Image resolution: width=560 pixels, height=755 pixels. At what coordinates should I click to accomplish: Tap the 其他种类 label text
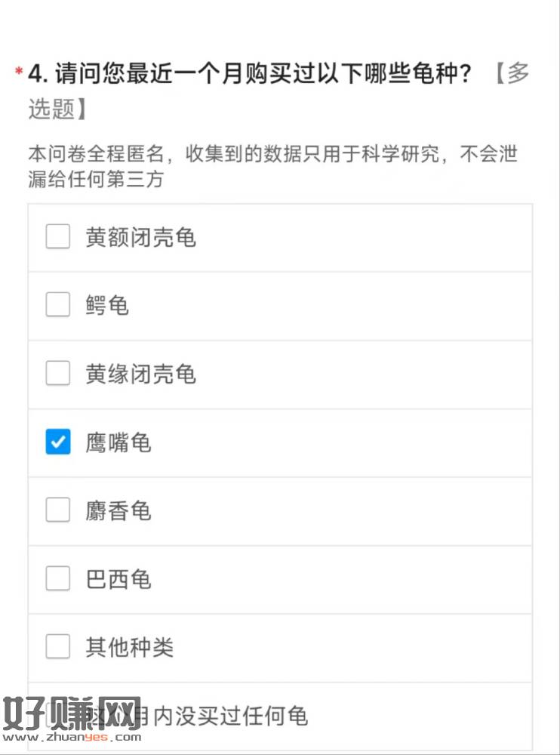[129, 648]
